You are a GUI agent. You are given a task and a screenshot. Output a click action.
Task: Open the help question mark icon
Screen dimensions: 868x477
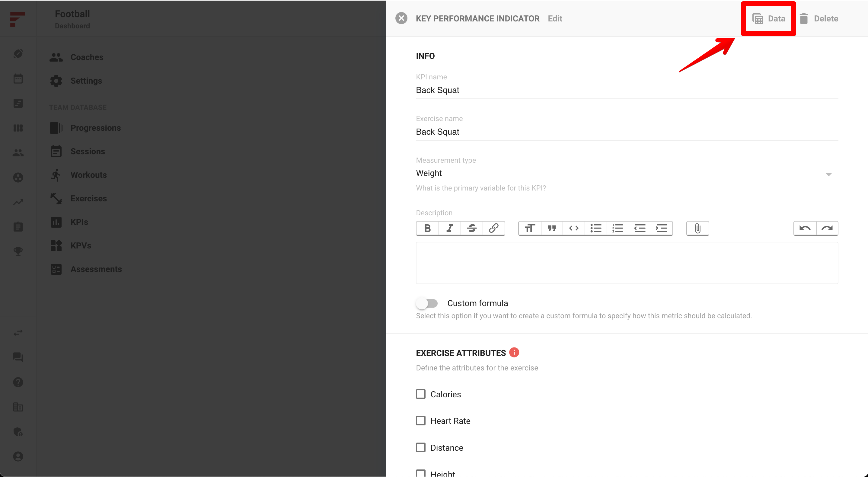coord(18,382)
